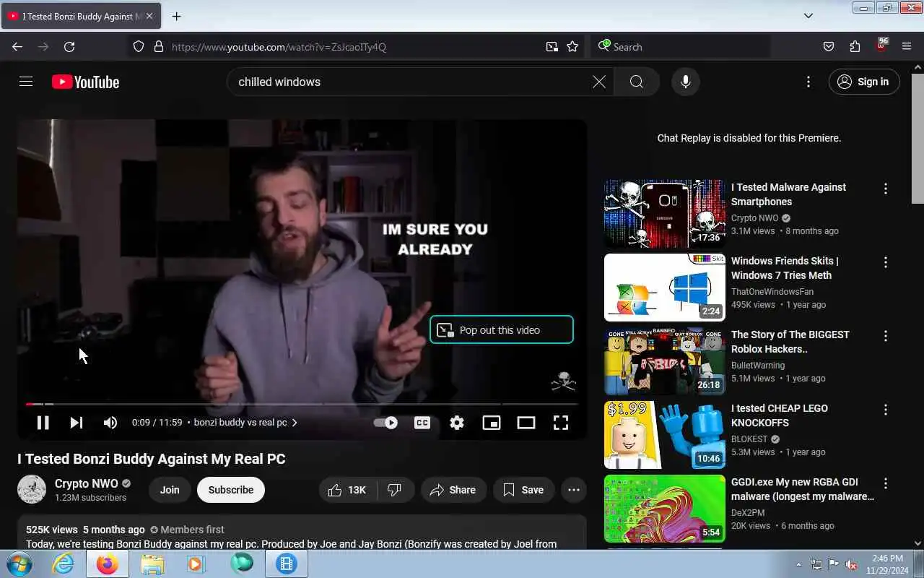
Task: Skip to next video
Action: (77, 423)
